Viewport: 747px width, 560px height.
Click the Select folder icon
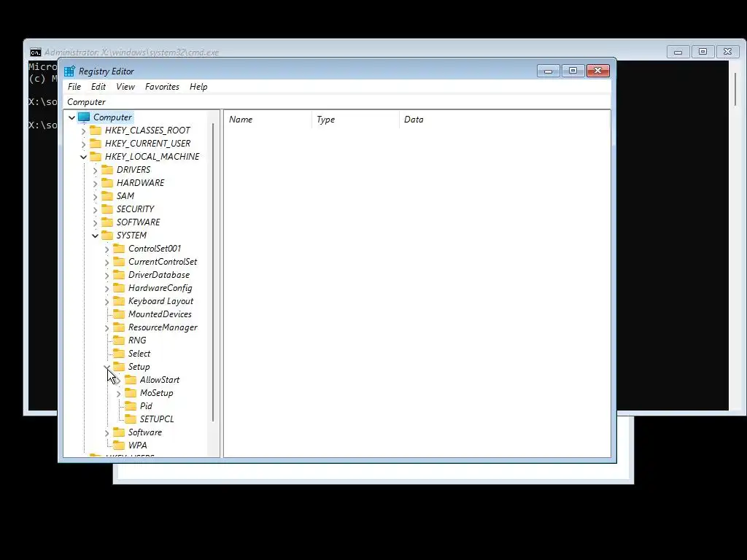(x=119, y=354)
